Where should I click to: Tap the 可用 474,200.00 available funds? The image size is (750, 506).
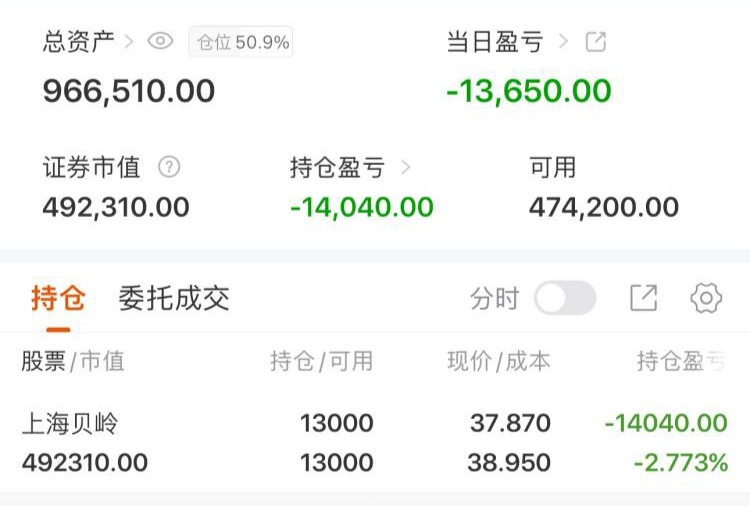point(604,187)
